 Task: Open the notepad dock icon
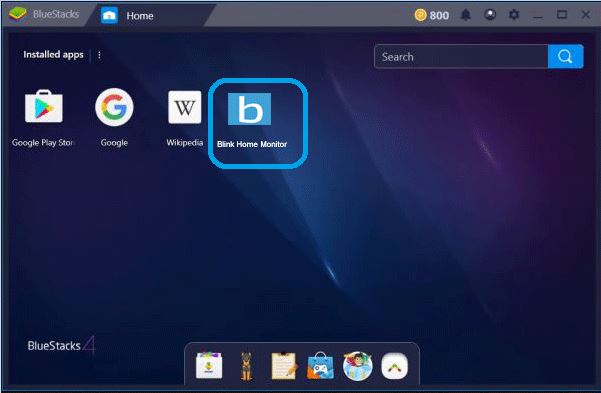tap(284, 366)
